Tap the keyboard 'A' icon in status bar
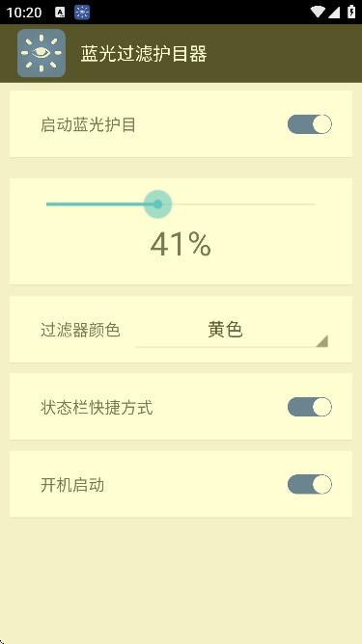Viewport: 362px width, 644px height. tap(60, 13)
